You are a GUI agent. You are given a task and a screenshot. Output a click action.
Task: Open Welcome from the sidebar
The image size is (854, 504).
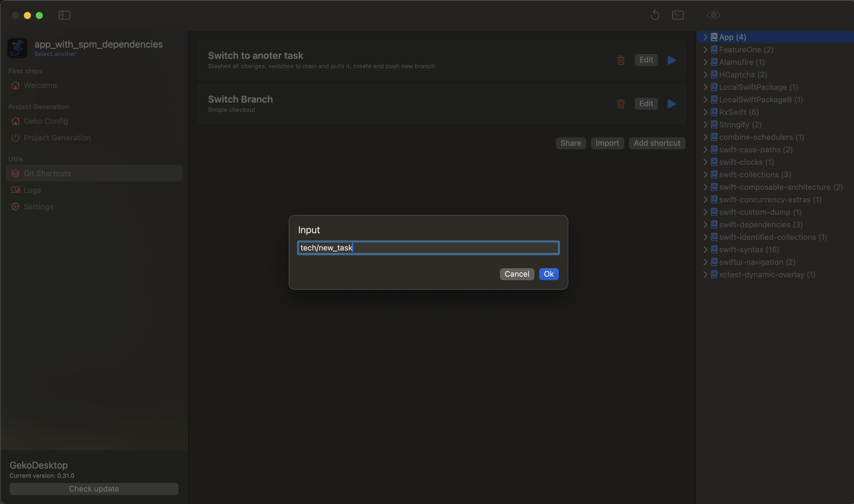pyautogui.click(x=40, y=85)
